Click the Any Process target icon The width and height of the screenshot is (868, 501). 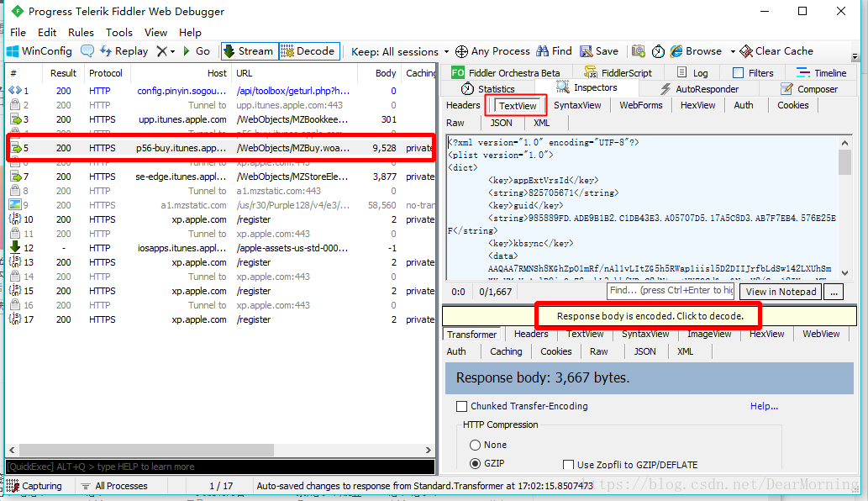pos(461,51)
